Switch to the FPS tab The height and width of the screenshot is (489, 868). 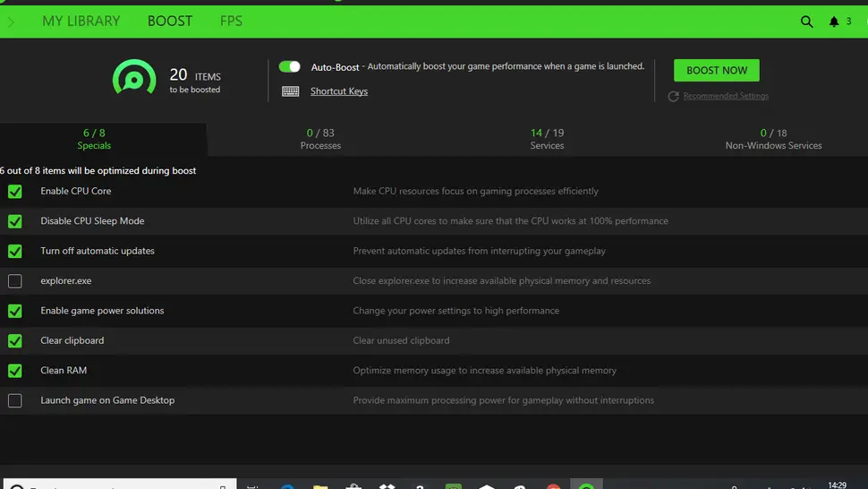231,21
